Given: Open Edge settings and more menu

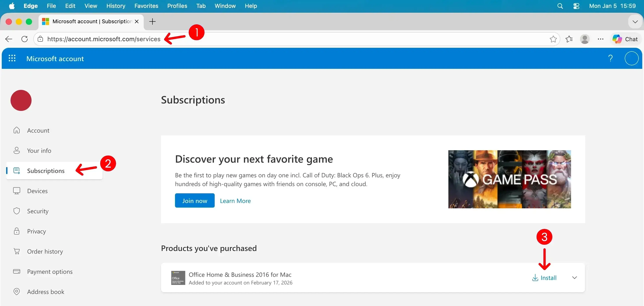Looking at the screenshot, I should pos(600,39).
